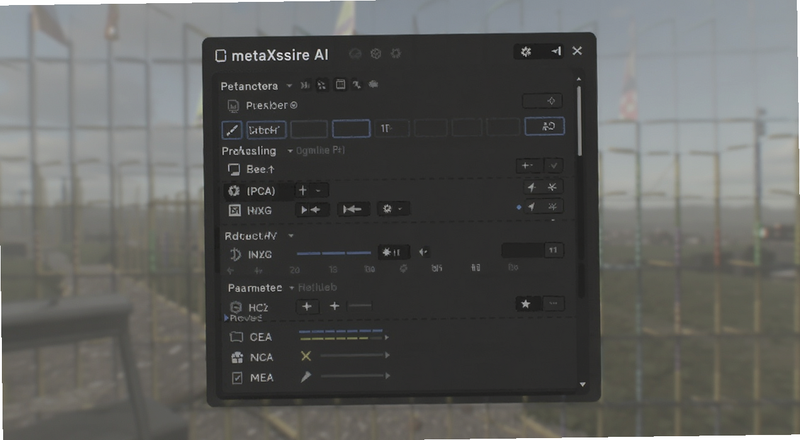
Task: Expand the arrow at end of CEA bar
Action: click(x=387, y=337)
